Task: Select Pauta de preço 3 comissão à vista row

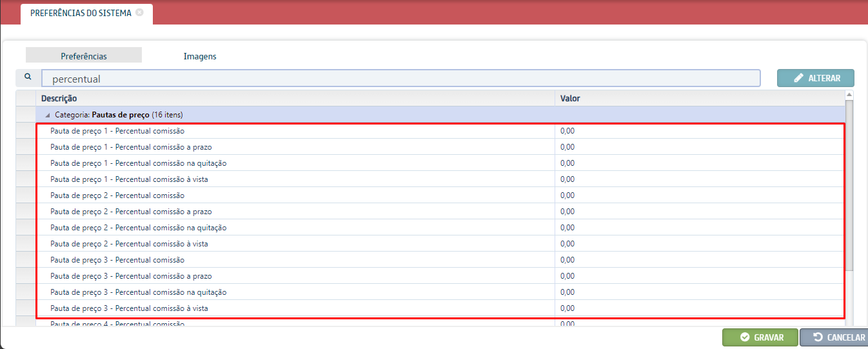Action: pos(129,308)
